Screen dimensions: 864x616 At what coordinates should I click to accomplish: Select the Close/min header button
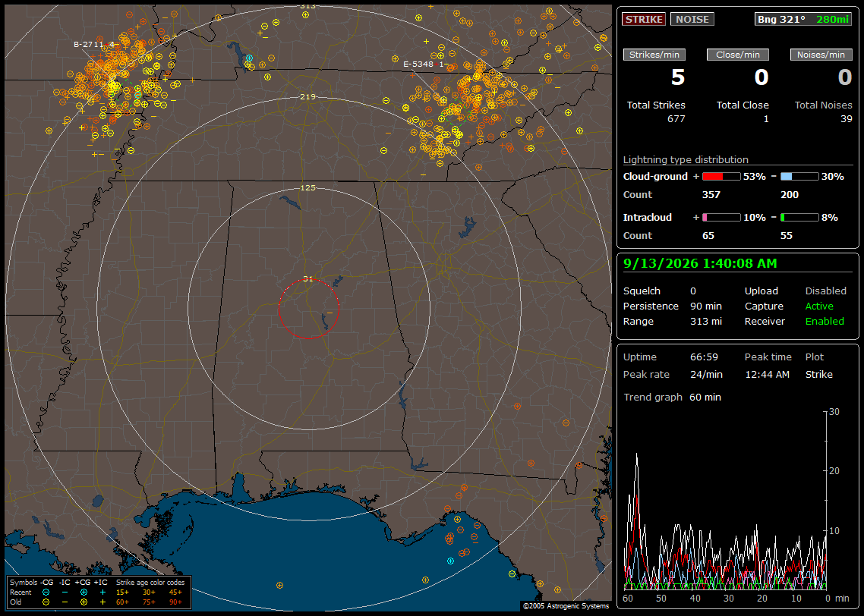point(738,55)
